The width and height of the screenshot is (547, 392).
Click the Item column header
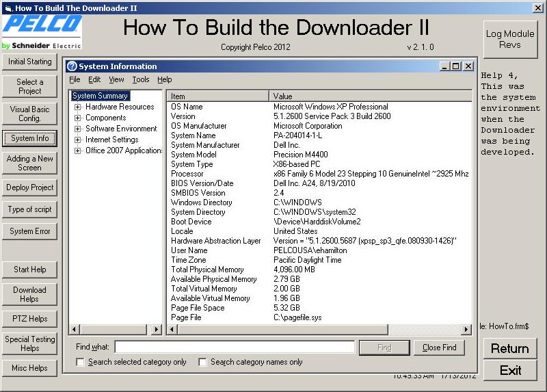(x=217, y=96)
